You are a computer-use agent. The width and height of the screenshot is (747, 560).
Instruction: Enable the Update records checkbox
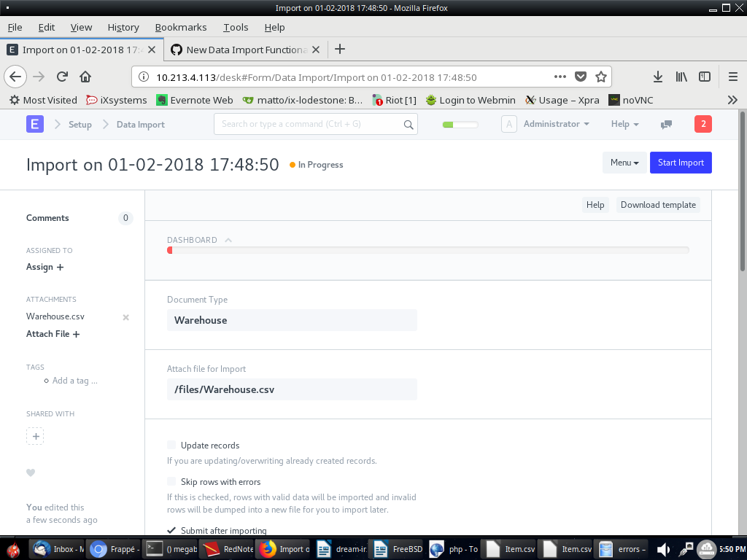pos(171,444)
